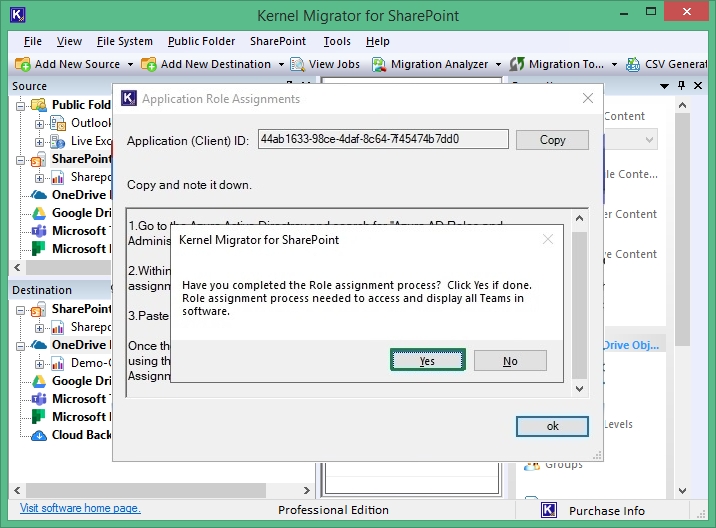This screenshot has height=528, width=716.
Task: Click right arrow of Destination tree scrollbar
Action: [306, 491]
